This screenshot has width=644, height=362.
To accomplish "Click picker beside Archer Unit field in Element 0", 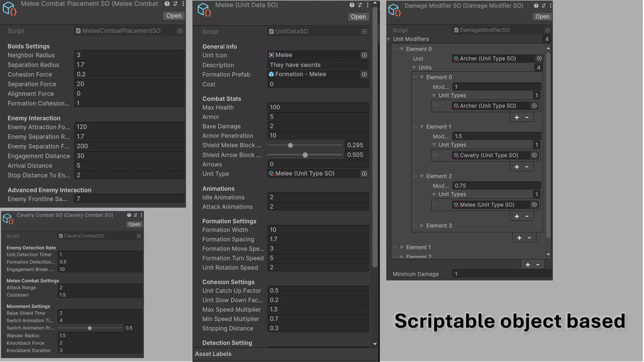I will click(539, 58).
